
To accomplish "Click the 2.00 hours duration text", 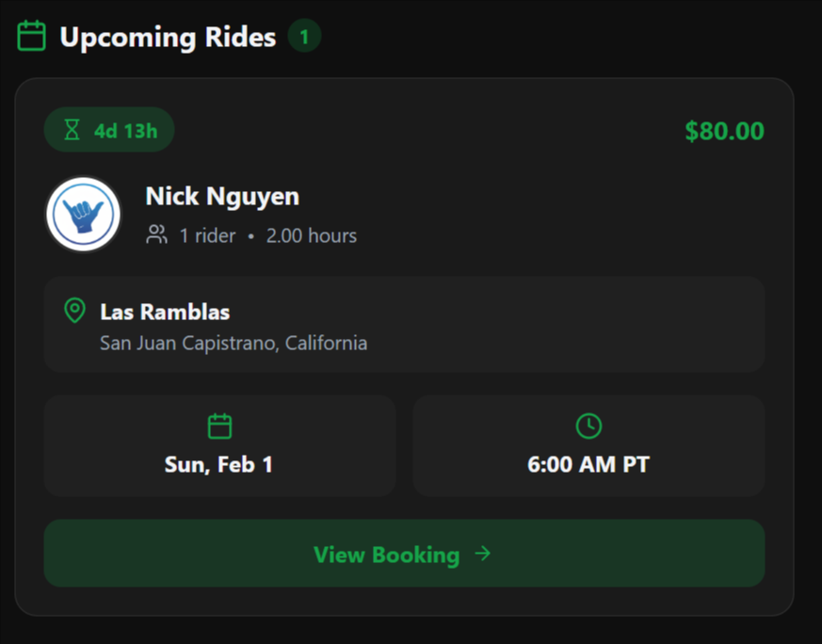I will point(311,235).
